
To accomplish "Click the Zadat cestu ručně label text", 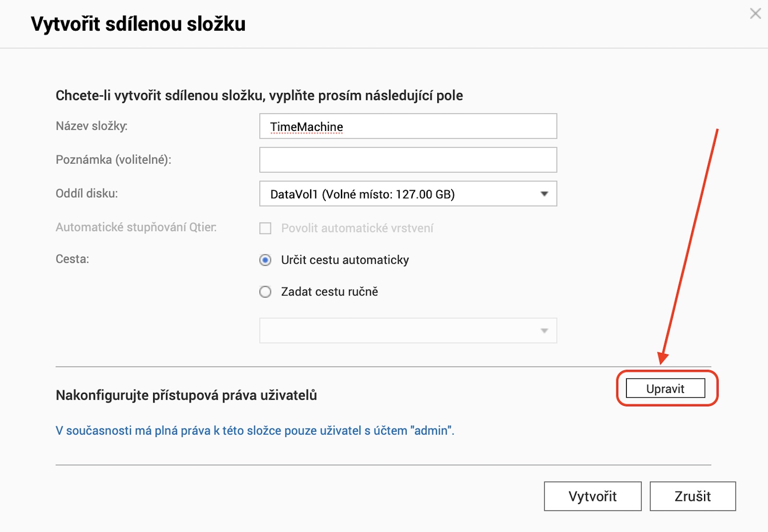I will pos(329,292).
